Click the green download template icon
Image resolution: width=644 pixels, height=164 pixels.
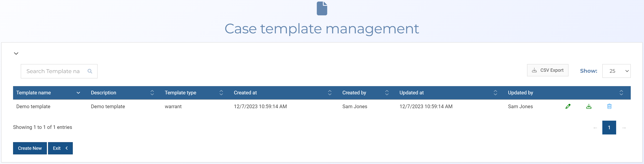[x=589, y=106]
